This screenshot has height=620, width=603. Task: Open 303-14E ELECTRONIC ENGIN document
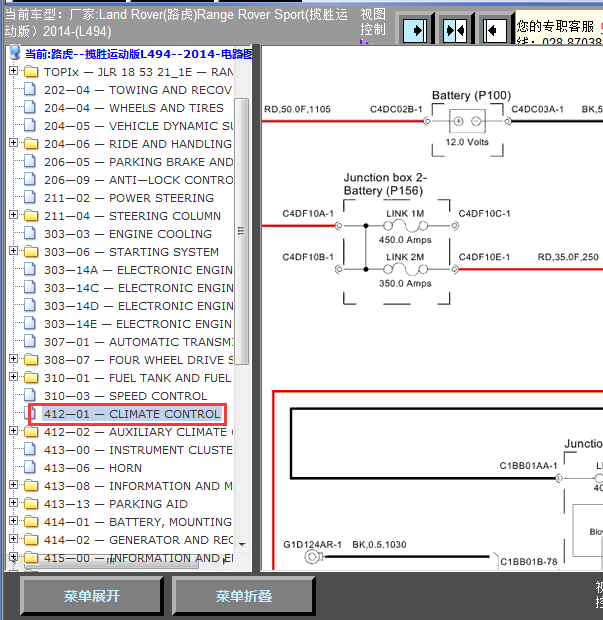(x=138, y=324)
